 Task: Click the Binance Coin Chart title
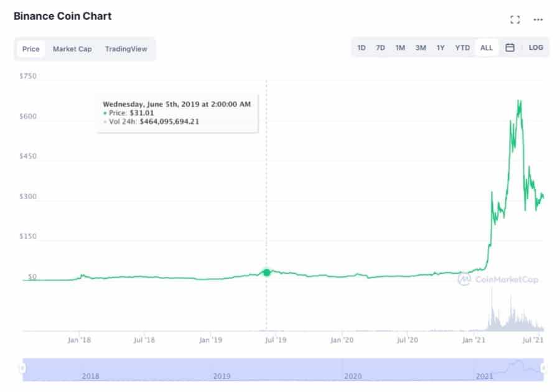(x=61, y=16)
